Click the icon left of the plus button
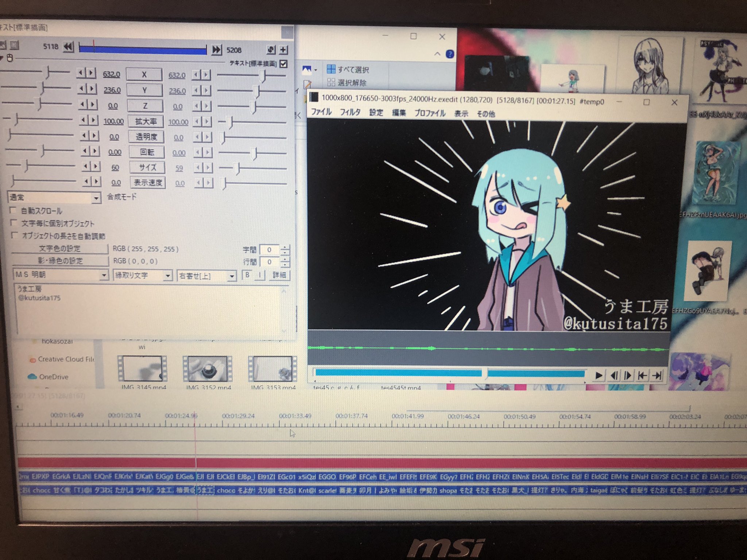The height and width of the screenshot is (560, 747). (271, 50)
